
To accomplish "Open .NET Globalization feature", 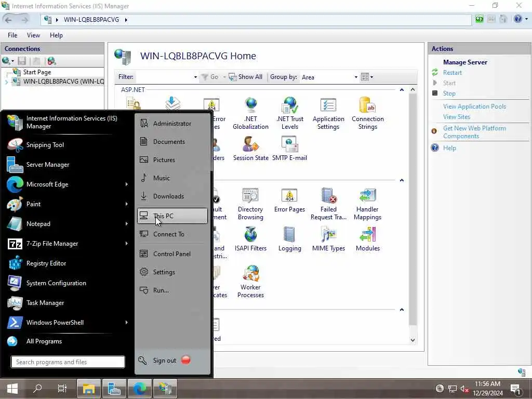I will [x=250, y=113].
